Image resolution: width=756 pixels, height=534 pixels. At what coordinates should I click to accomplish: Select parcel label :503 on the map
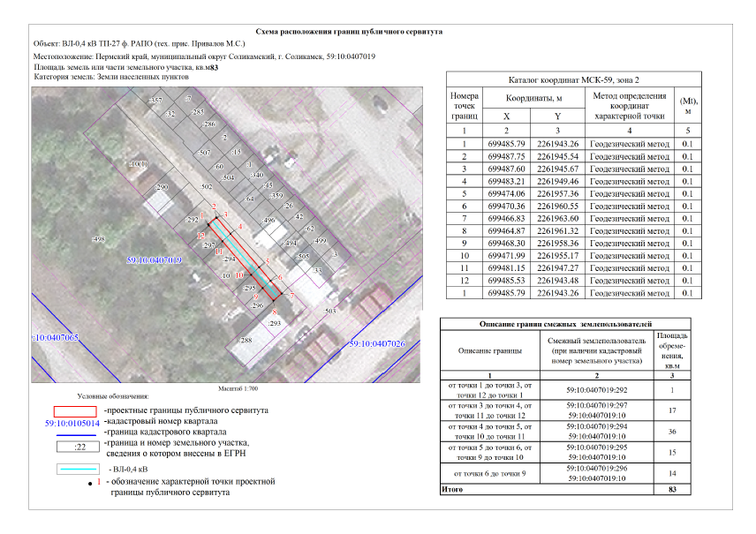[x=329, y=312]
